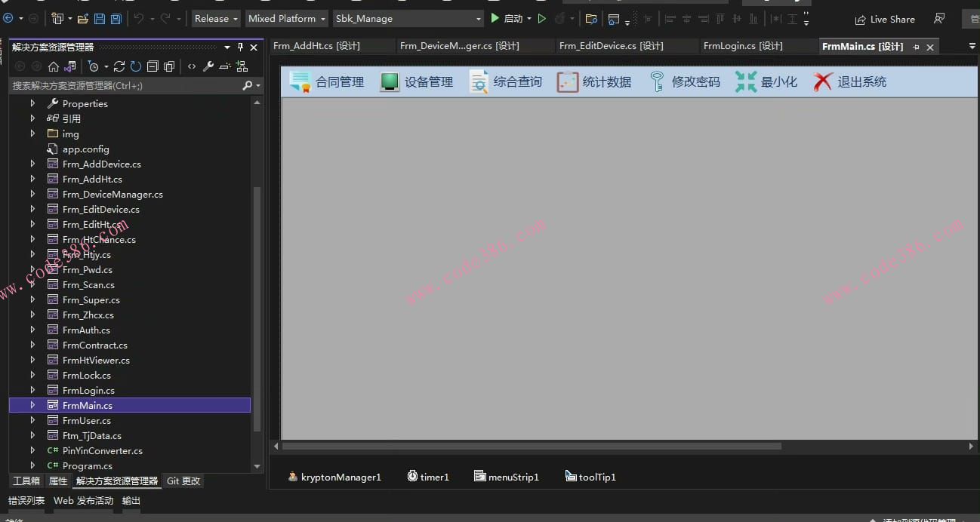Click the Save All toolbar icon

tap(116, 18)
